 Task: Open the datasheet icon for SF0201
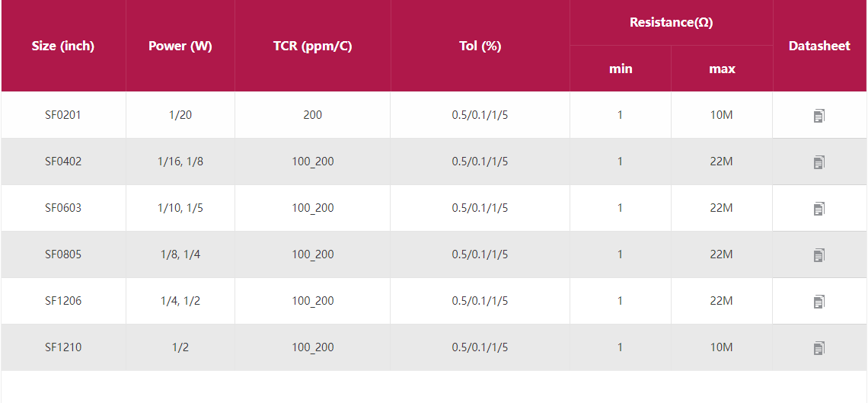819,116
